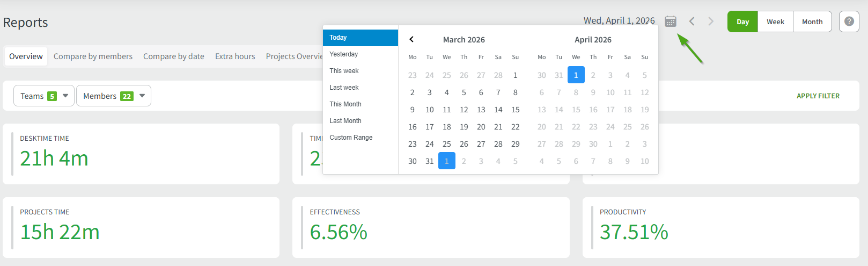868x266 pixels.
Task: Pick March 15 in the calendar
Action: pyautogui.click(x=515, y=110)
